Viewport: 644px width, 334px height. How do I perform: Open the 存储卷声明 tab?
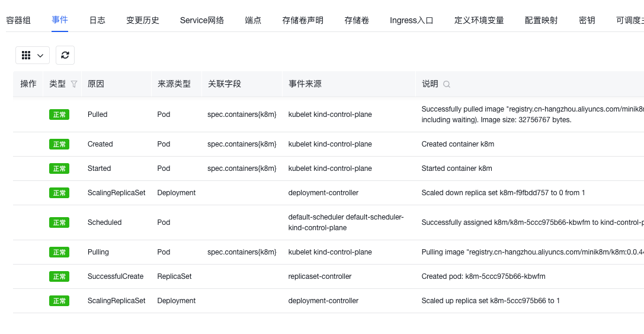coord(303,20)
